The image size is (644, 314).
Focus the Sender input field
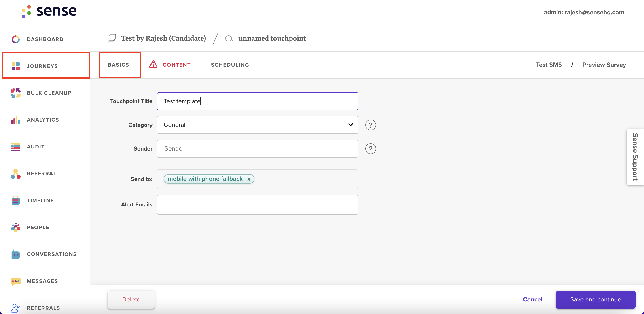point(258,149)
